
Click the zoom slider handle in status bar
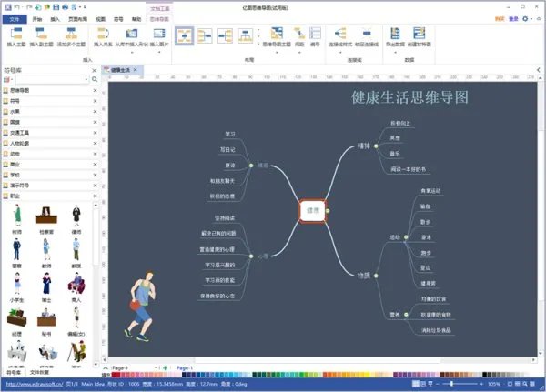(451, 384)
